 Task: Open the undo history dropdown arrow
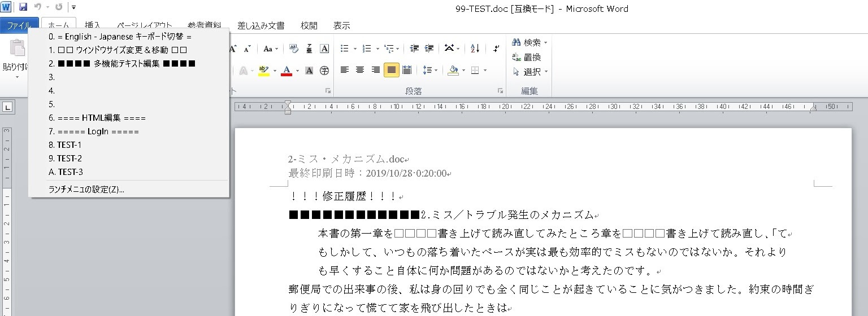pos(47,8)
